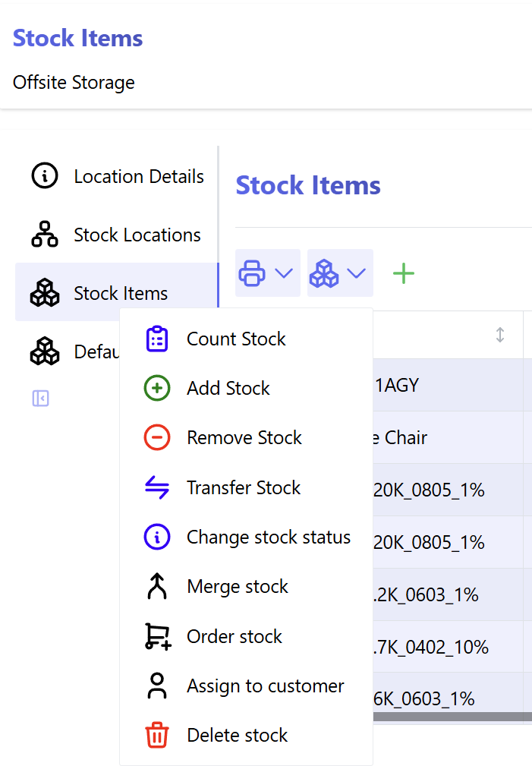This screenshot has height=766, width=532.
Task: Click the Offsite Storage breadcrumb
Action: pos(73,82)
